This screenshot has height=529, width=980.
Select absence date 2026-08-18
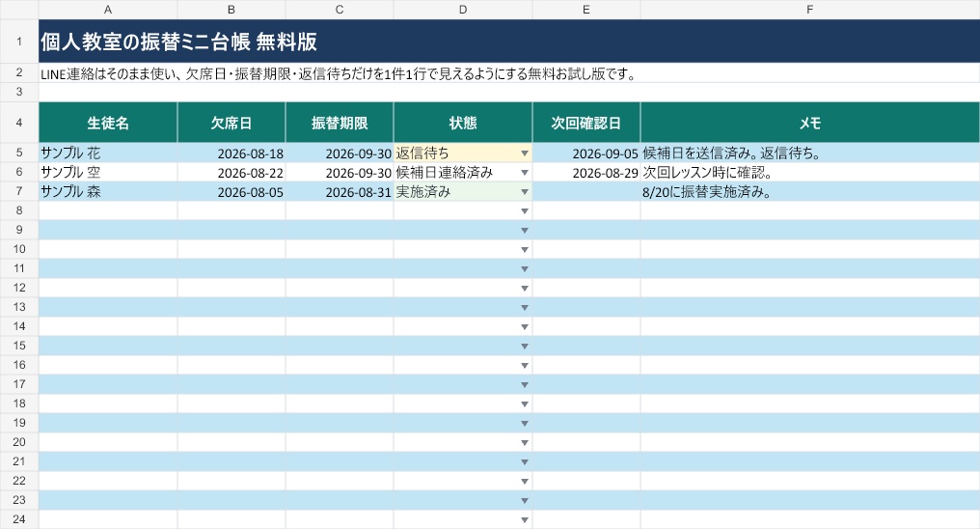pyautogui.click(x=231, y=153)
